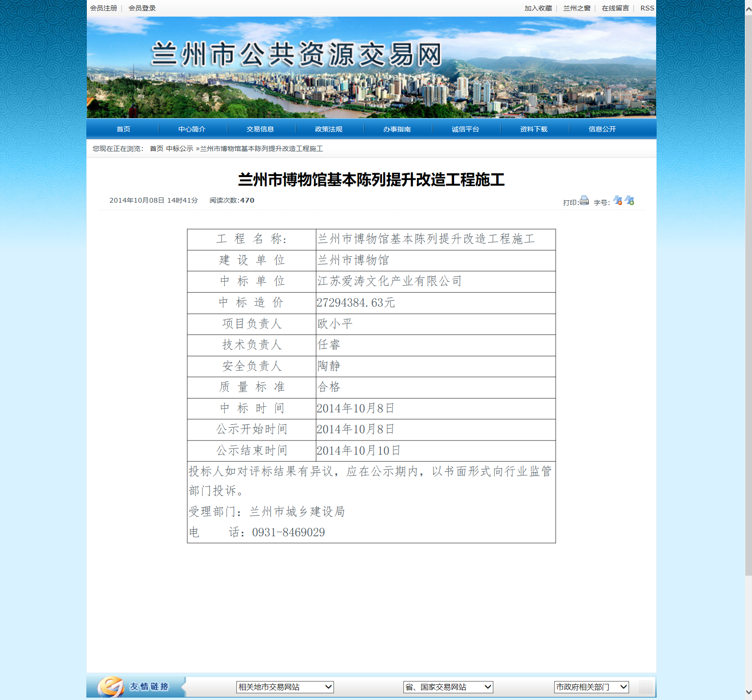752x700 pixels.
Task: Click table cell 江苏爱涛文化产业有限公司
Action: tap(390, 281)
